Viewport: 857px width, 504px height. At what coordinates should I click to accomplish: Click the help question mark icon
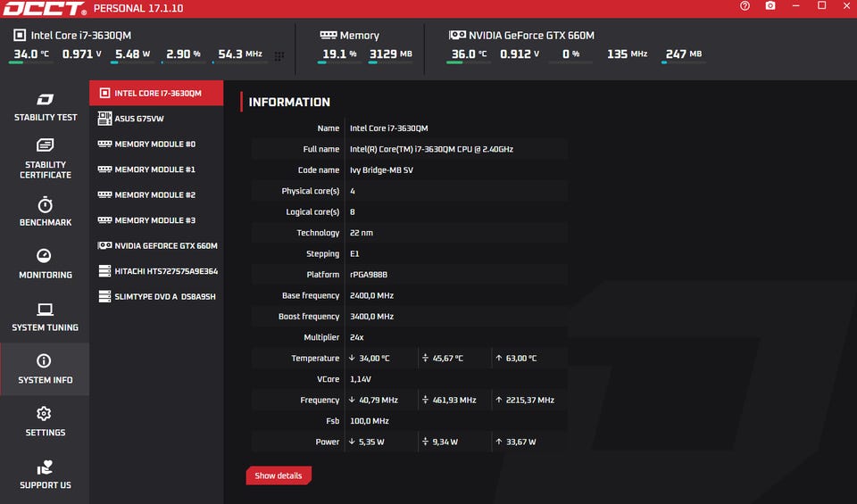745,6
